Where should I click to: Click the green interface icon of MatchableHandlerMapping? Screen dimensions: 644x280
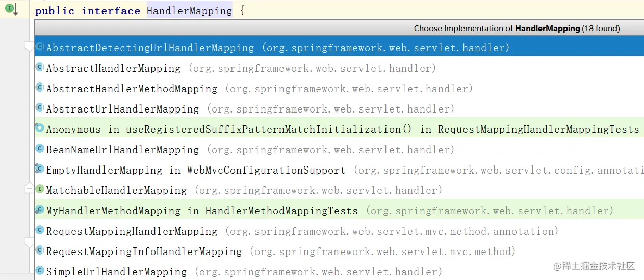click(x=40, y=189)
